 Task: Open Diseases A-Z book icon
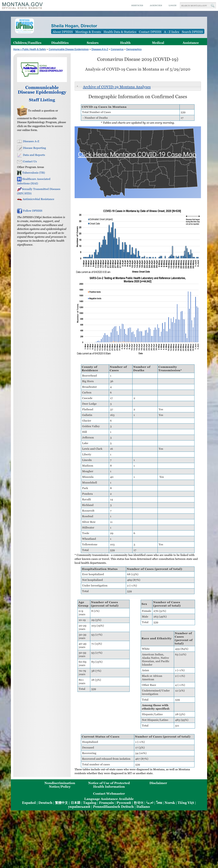pyautogui.click(x=20, y=142)
